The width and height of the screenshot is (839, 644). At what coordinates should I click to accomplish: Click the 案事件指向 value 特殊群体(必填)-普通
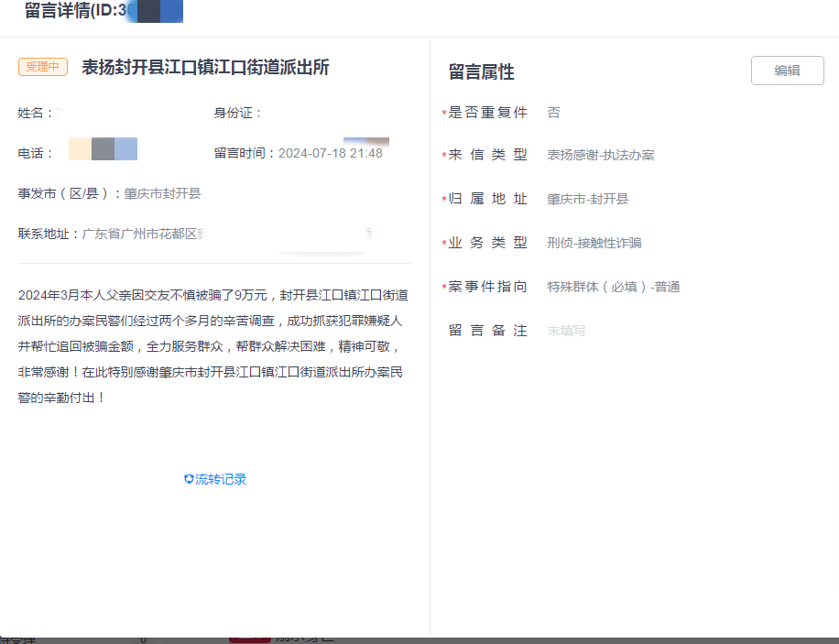(613, 287)
